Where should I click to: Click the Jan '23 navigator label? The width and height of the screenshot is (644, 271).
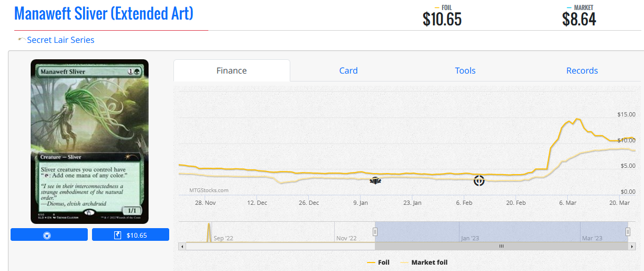click(470, 238)
